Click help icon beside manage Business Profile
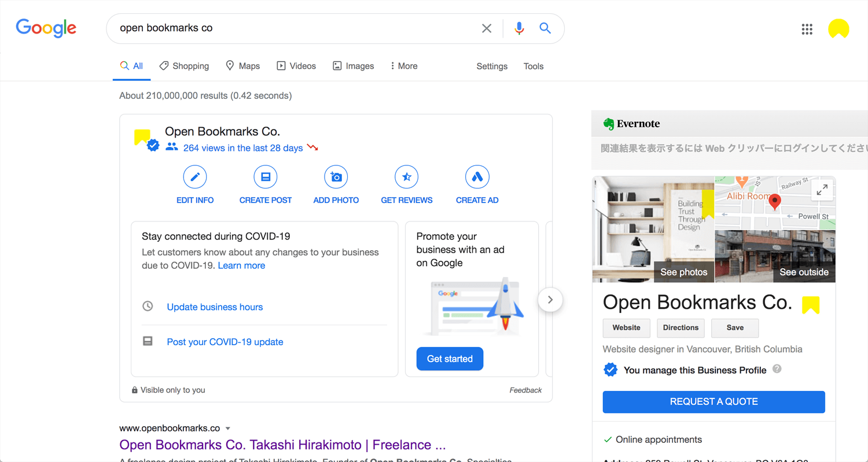The height and width of the screenshot is (462, 868). (777, 369)
